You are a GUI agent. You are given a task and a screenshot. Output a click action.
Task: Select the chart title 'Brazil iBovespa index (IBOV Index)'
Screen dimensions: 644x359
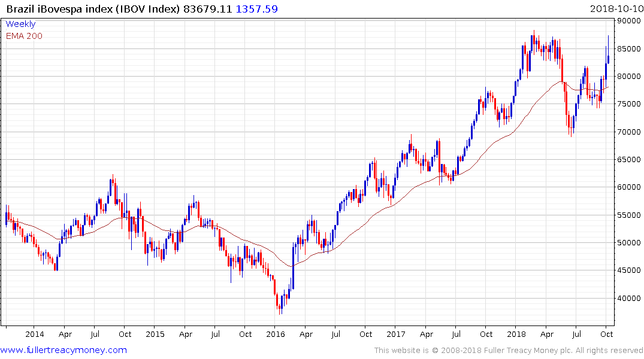coord(93,8)
